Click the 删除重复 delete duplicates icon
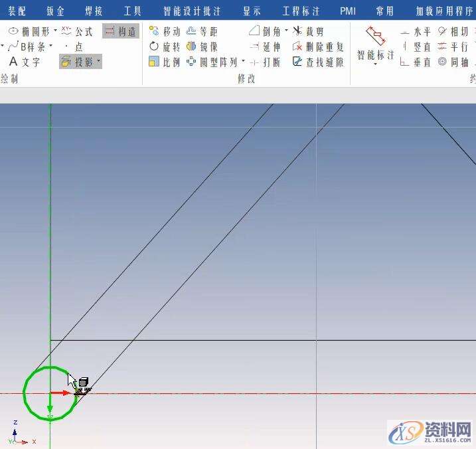 (x=297, y=46)
